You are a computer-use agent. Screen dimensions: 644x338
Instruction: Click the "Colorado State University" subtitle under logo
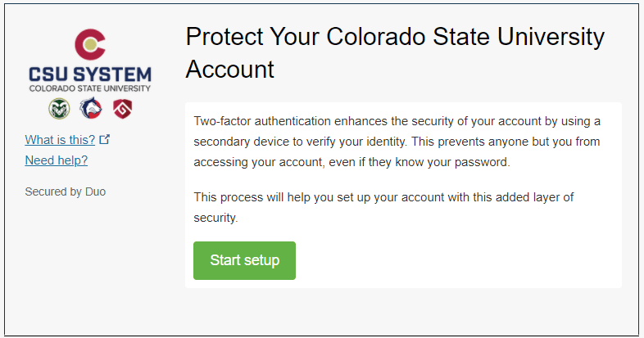pos(89,88)
